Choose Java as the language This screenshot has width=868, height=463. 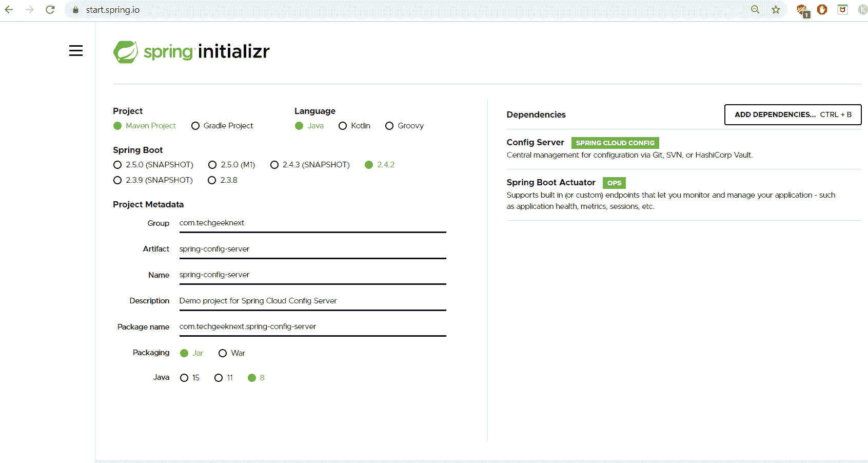click(x=309, y=126)
